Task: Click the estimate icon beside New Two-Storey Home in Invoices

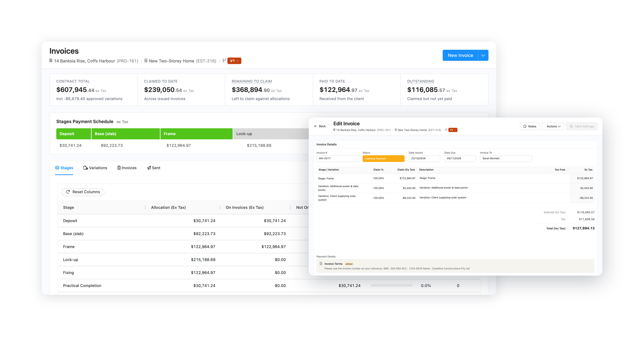Action: coord(146,61)
